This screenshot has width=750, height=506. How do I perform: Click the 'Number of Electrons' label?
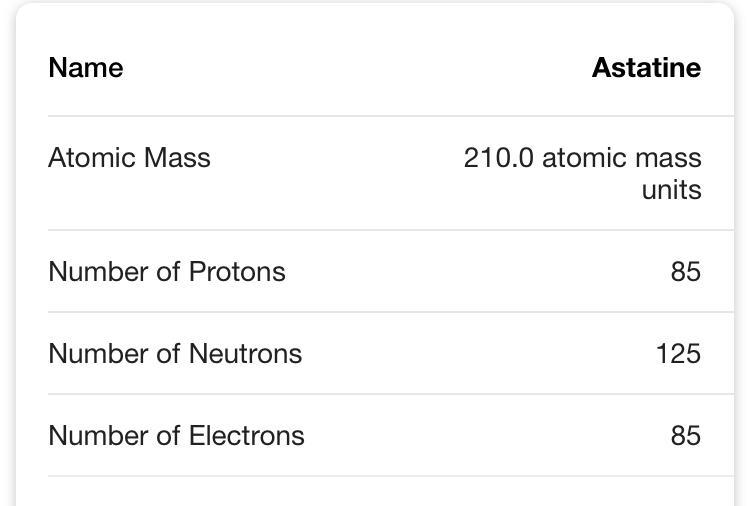coord(176,436)
